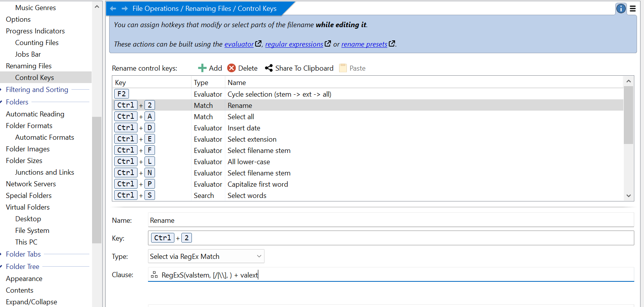
Task: Open Jobs Bar page
Action: click(28, 54)
